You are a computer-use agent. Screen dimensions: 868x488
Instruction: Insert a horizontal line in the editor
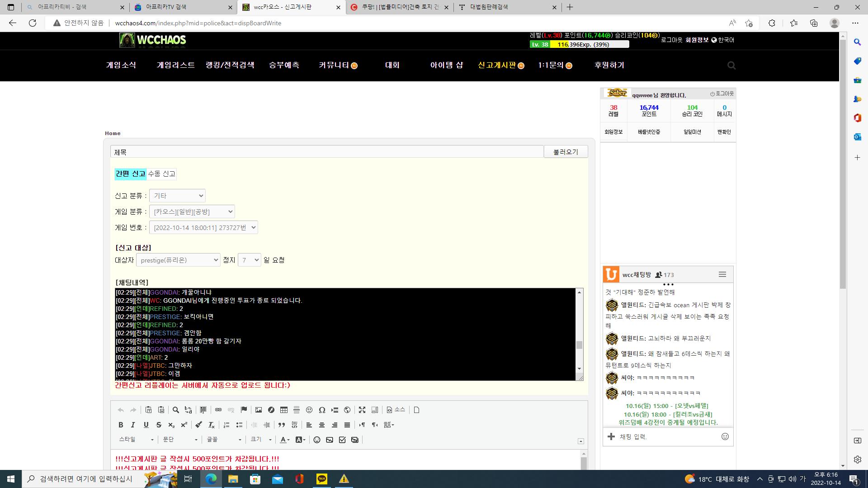click(x=297, y=410)
